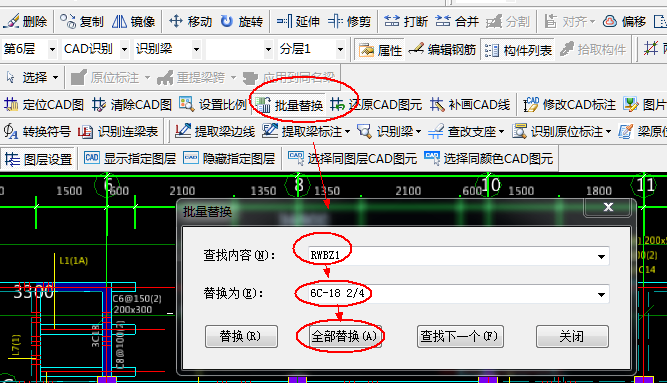Open the 替换为 history dropdown arrow
This screenshot has width=667, height=383.
(601, 294)
